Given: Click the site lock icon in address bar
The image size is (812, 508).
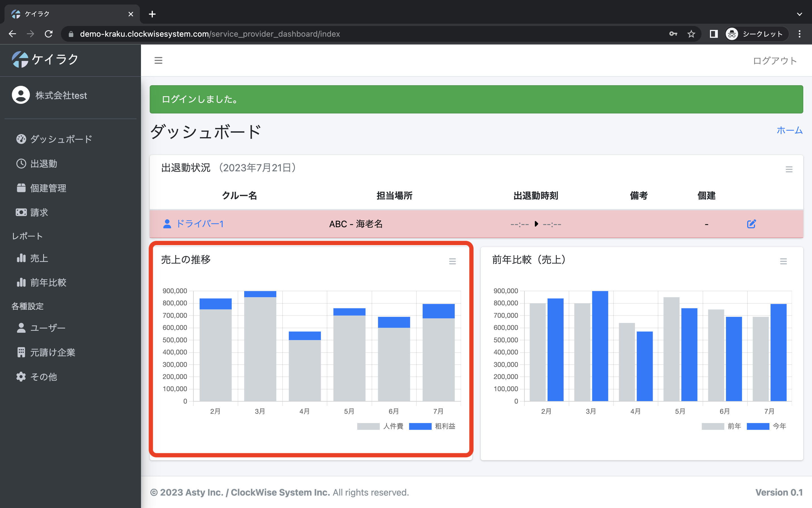Looking at the screenshot, I should pos(71,34).
